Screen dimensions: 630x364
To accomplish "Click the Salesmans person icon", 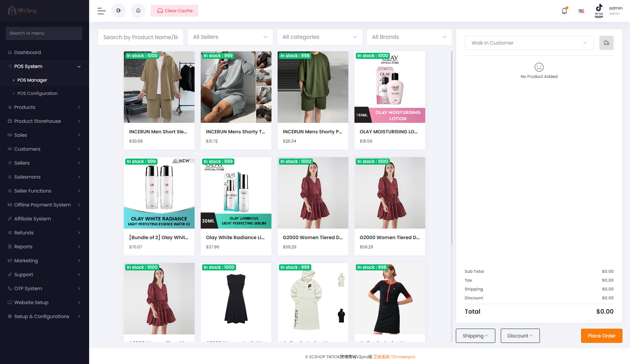I will [x=10, y=177].
